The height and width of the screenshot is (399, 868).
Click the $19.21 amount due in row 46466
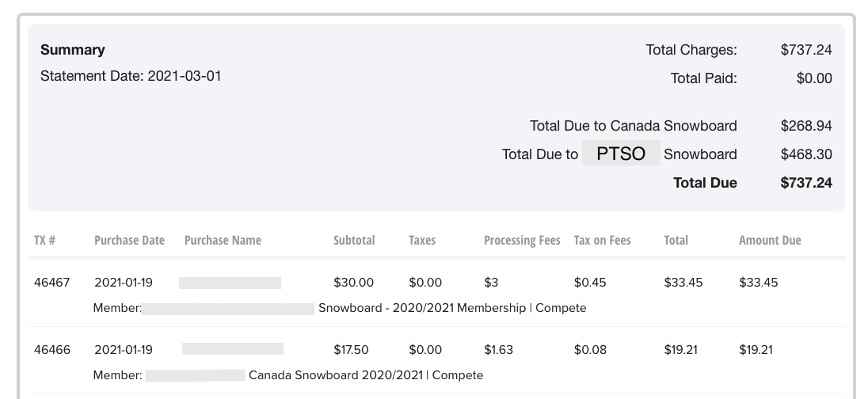pos(756,349)
